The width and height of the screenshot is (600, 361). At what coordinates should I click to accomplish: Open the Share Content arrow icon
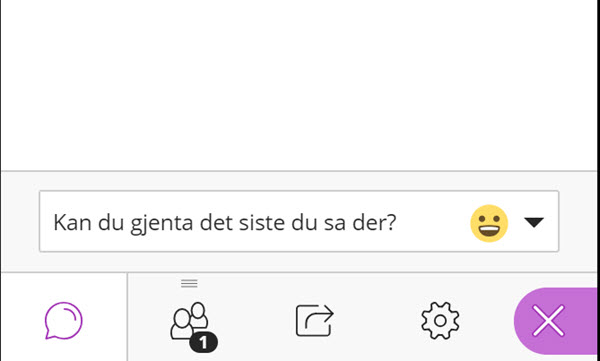click(315, 320)
